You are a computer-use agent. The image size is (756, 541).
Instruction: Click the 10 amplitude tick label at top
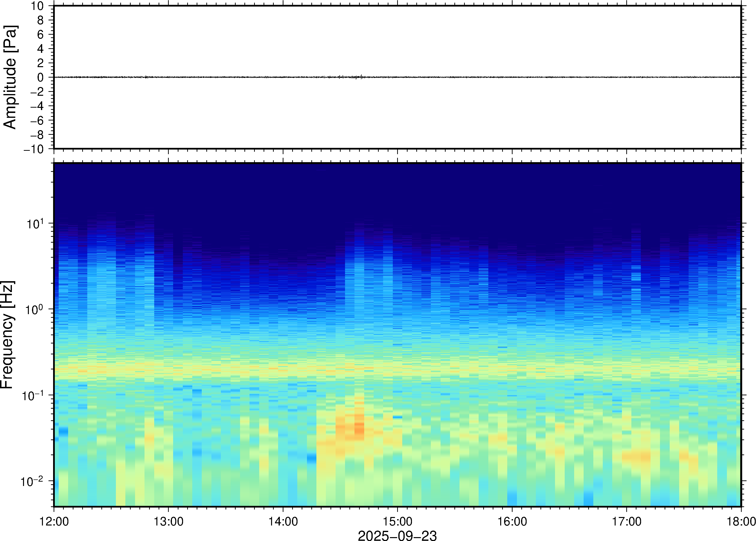click(37, 6)
